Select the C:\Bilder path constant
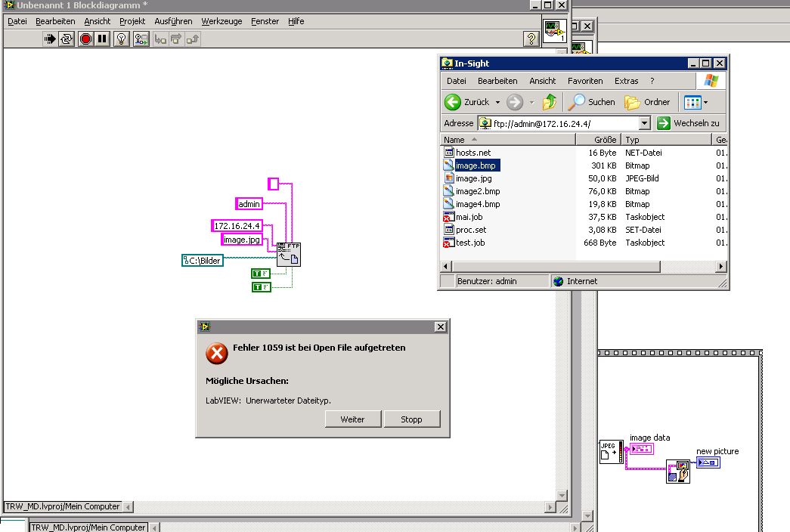 [x=203, y=261]
